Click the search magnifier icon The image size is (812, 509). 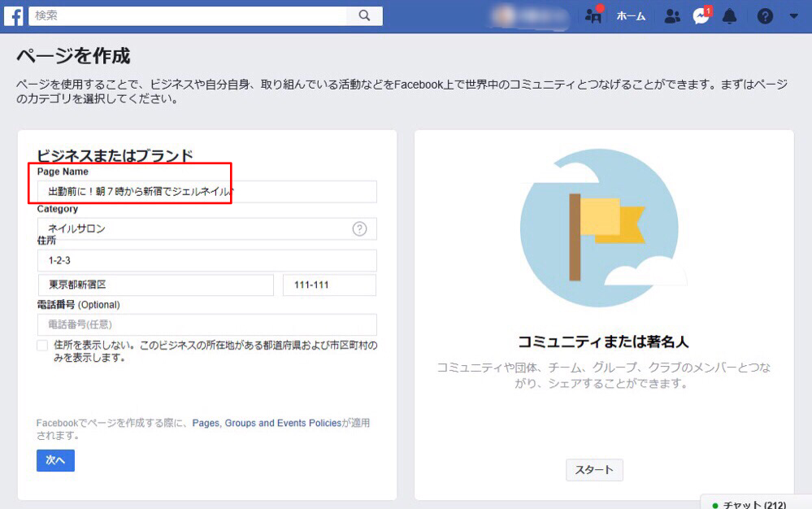click(x=364, y=15)
